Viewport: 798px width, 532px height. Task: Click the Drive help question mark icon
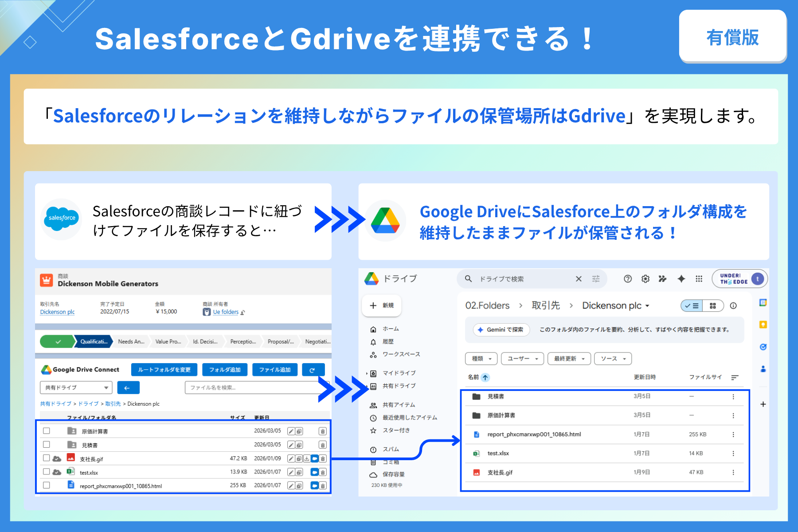point(628,279)
